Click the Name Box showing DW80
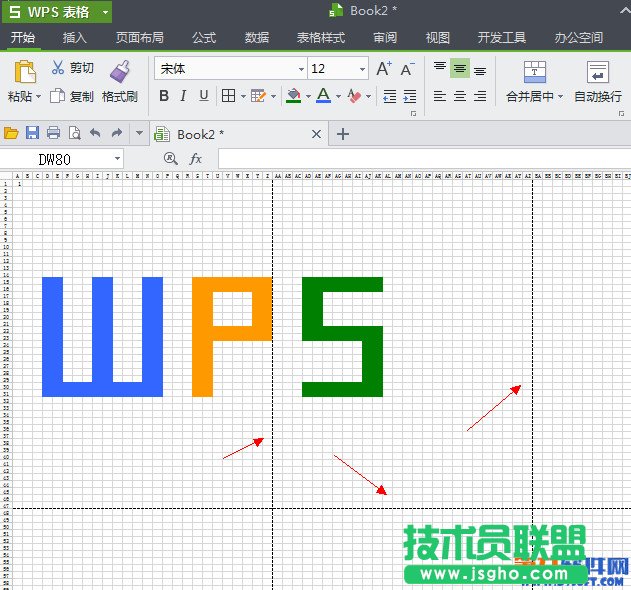Image resolution: width=631 pixels, height=590 pixels. (55, 159)
